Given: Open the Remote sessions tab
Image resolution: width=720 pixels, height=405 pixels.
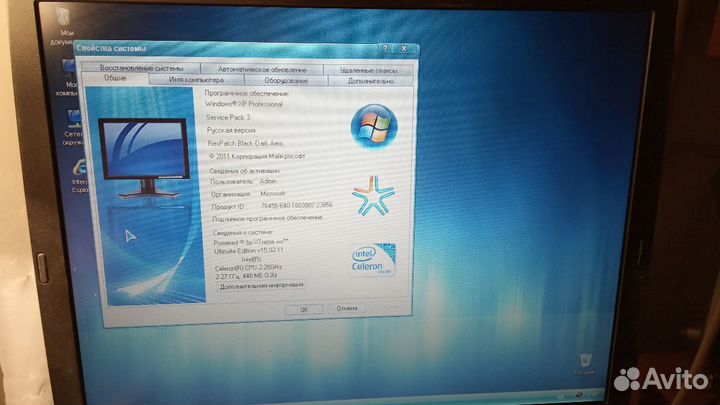Looking at the screenshot, I should coord(369,70).
